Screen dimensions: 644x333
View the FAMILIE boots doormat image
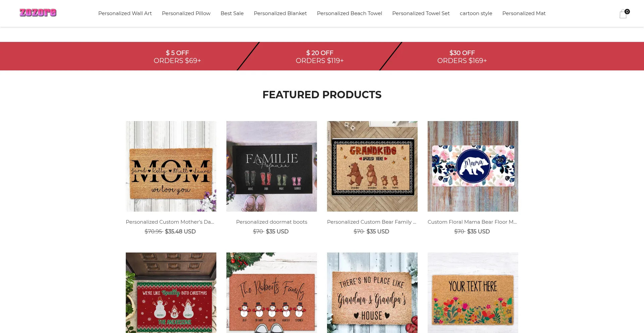point(272,166)
